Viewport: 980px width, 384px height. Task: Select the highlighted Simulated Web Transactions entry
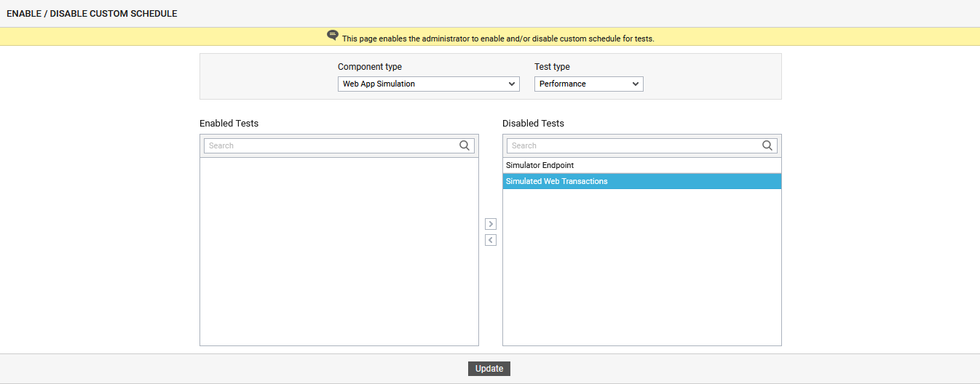[x=556, y=181]
